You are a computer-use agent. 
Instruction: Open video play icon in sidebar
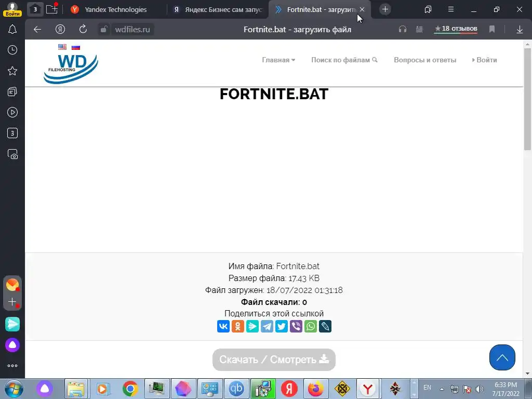point(12,112)
